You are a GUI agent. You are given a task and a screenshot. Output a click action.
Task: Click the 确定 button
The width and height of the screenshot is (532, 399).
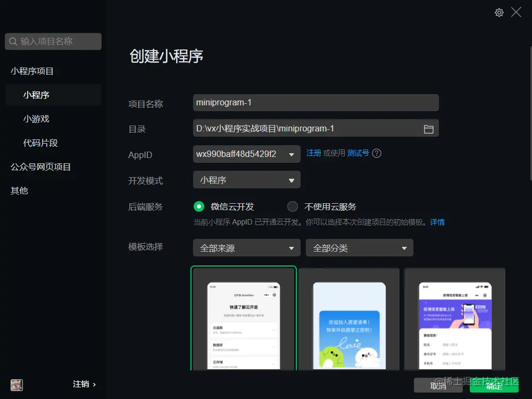(x=494, y=386)
